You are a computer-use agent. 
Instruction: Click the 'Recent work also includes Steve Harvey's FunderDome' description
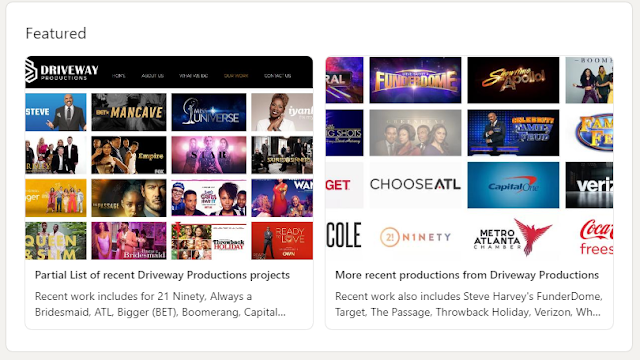click(x=469, y=304)
